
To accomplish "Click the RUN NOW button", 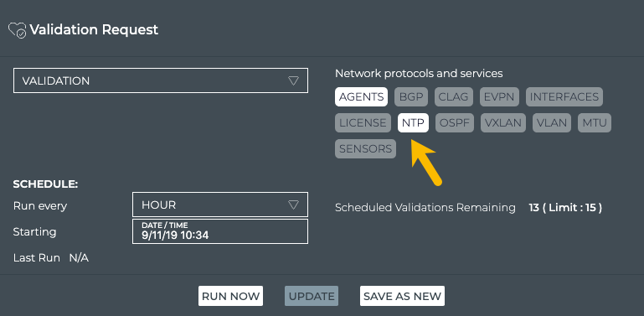I will click(x=231, y=296).
